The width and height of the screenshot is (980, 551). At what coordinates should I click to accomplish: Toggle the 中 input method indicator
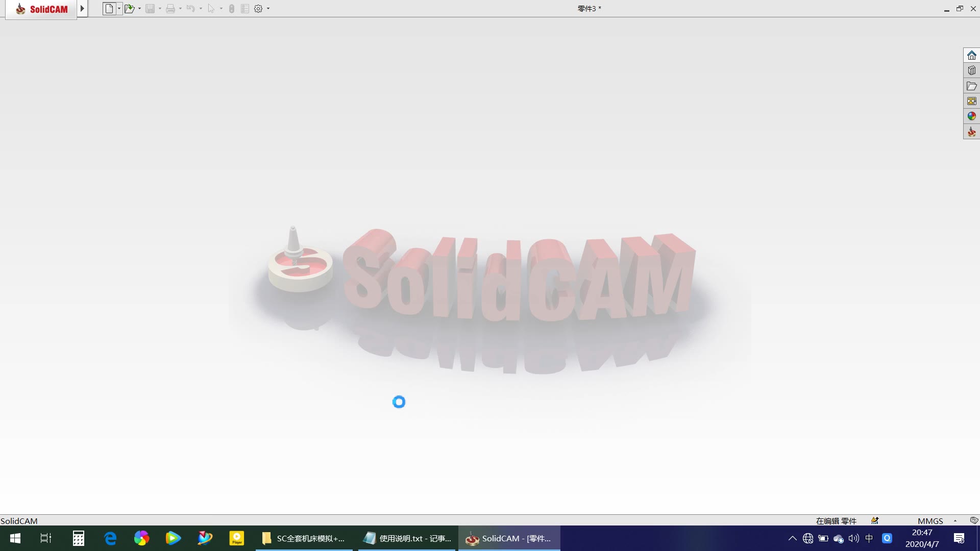coord(869,538)
